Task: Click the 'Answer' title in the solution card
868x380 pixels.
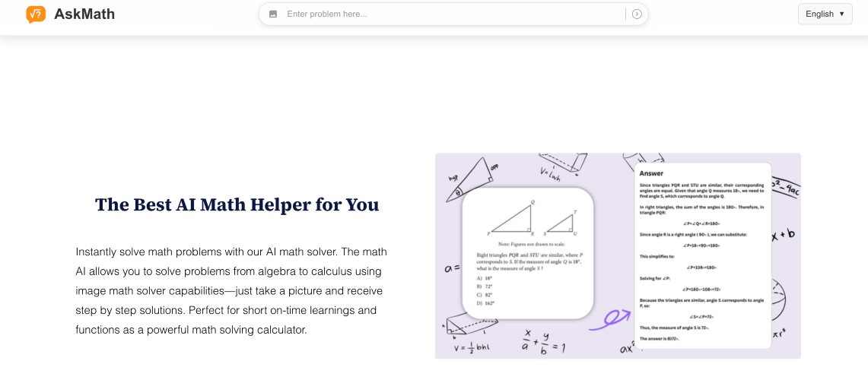Action: click(x=651, y=173)
